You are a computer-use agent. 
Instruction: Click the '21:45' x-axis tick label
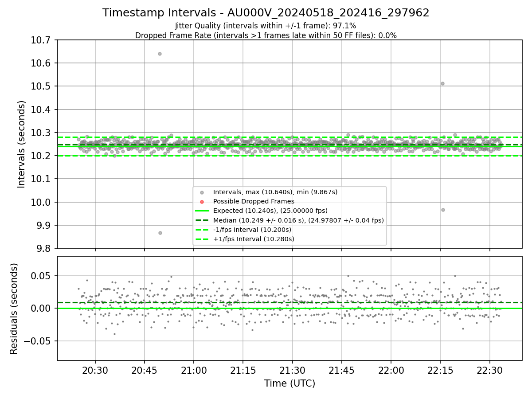341,371
